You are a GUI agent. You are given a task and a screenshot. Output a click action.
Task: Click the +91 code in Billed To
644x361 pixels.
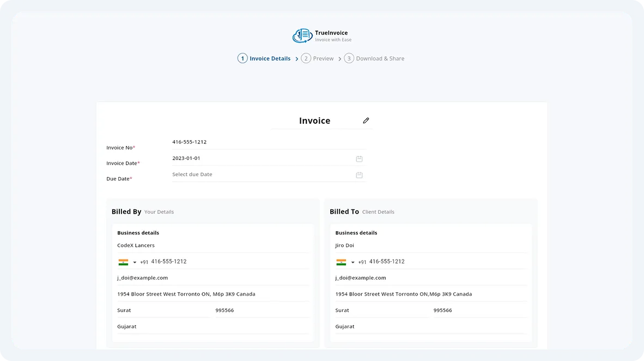point(362,262)
